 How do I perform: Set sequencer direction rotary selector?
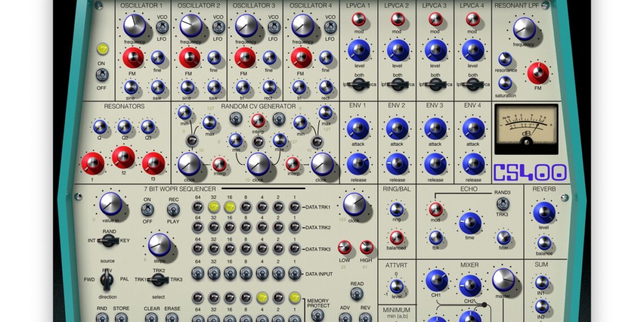(107, 280)
